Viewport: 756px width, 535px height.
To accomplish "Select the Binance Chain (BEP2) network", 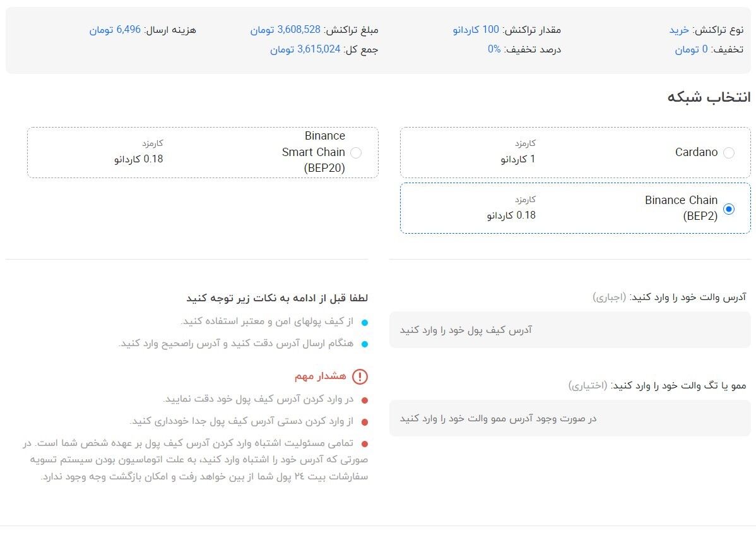I will (729, 208).
